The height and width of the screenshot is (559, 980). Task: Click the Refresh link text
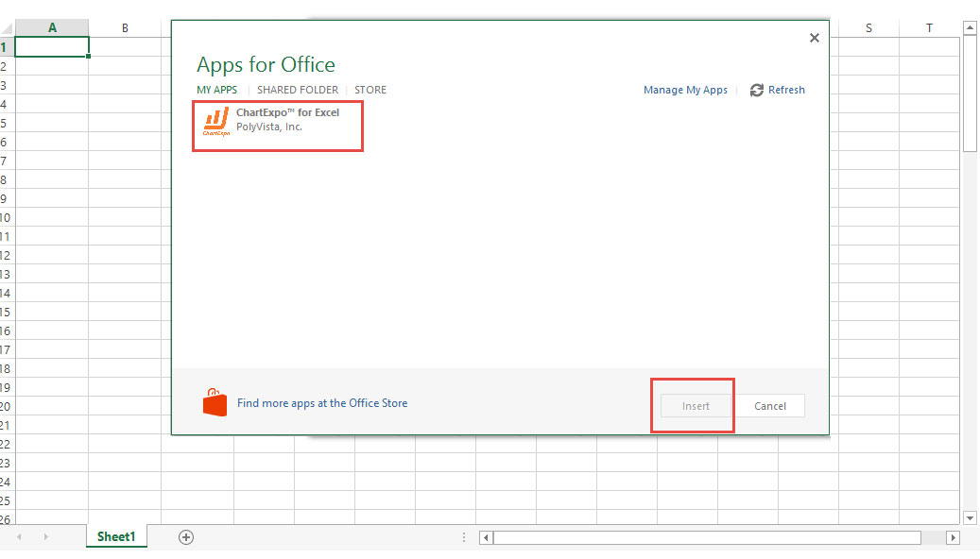(x=786, y=90)
